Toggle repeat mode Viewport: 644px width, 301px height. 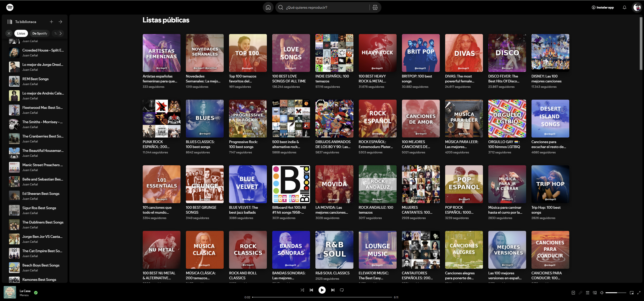(x=342, y=290)
